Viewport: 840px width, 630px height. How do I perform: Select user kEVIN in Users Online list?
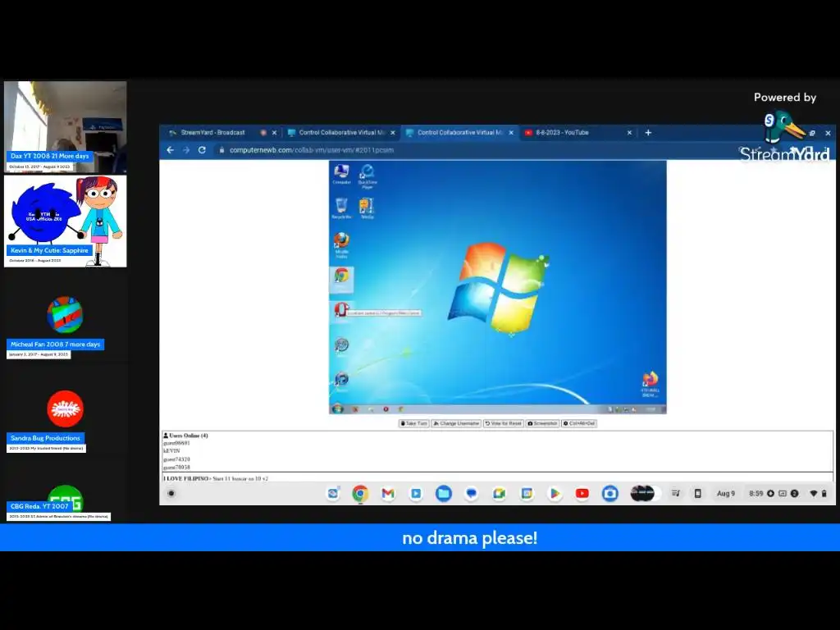[171, 451]
